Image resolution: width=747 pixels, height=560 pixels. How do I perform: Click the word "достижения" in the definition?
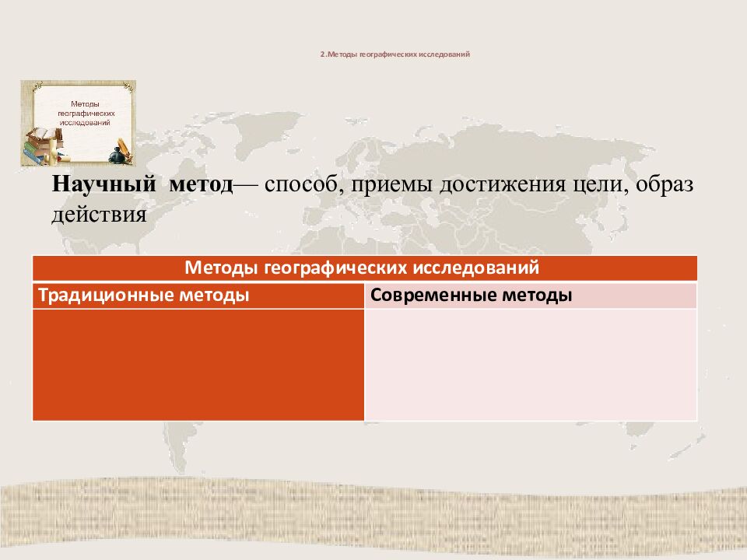point(508,185)
